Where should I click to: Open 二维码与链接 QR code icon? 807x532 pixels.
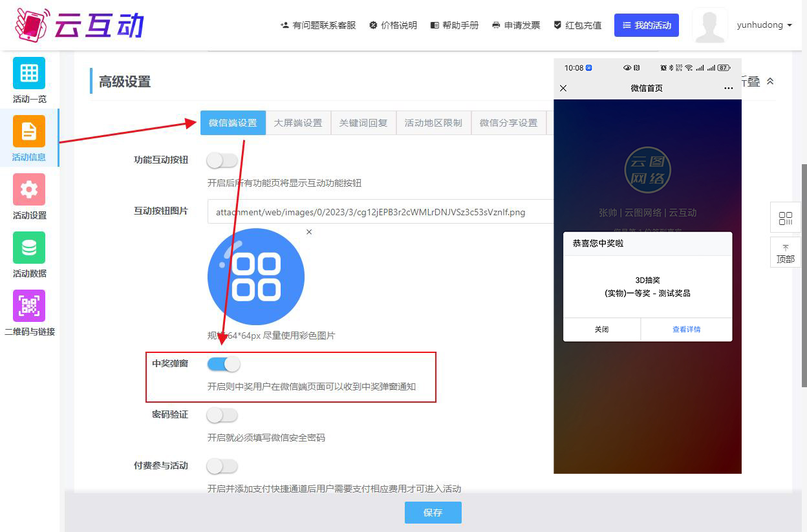click(29, 306)
